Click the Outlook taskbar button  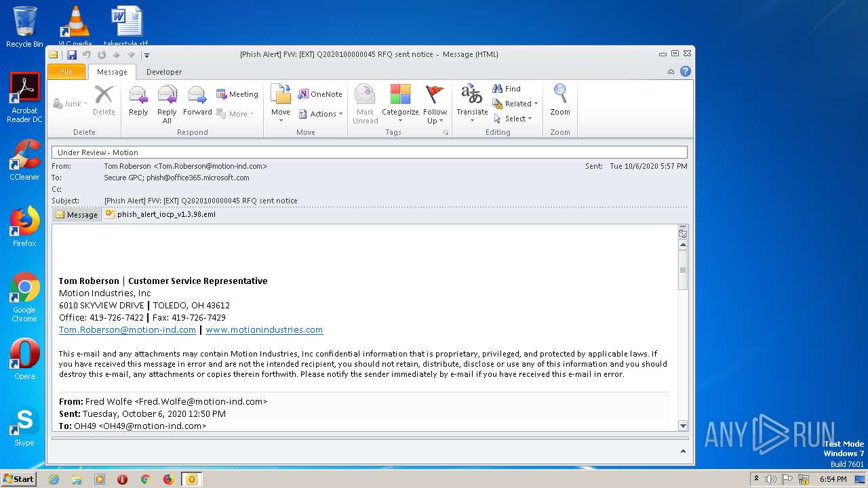tap(192, 479)
